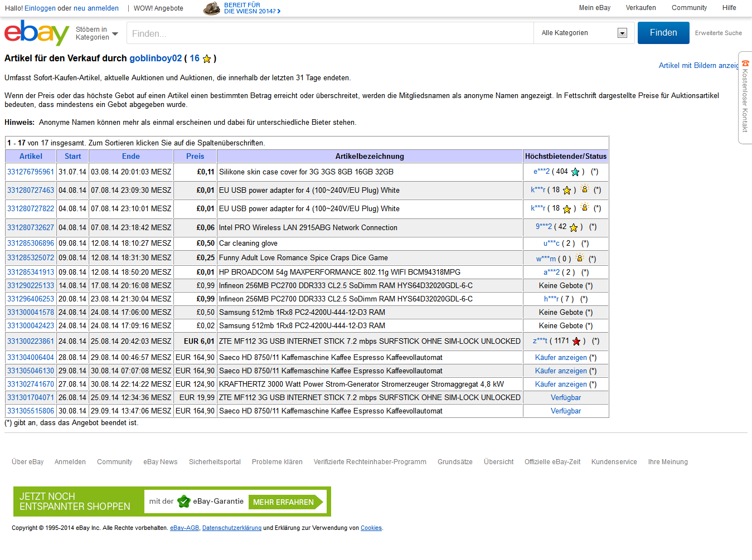Sort by Preis column header

195,157
